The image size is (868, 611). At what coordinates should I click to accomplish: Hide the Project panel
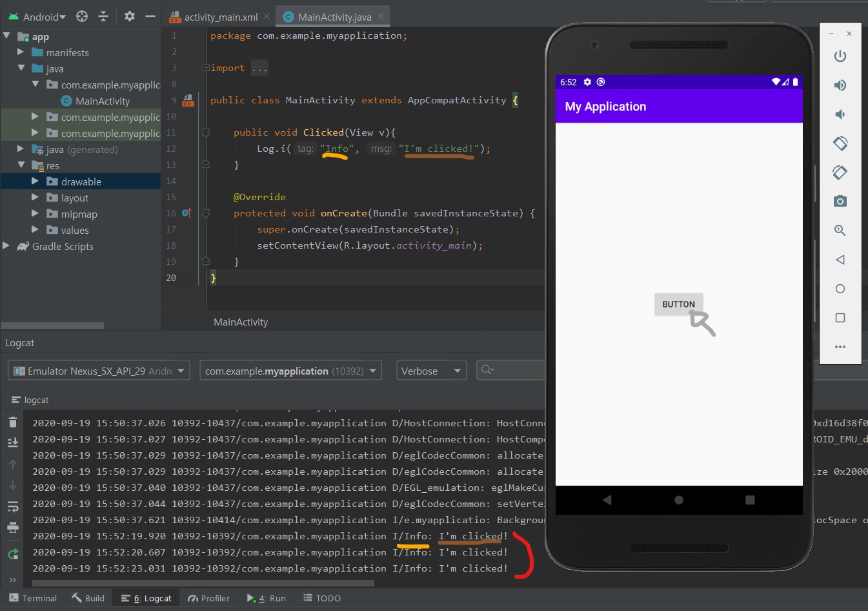point(150,16)
